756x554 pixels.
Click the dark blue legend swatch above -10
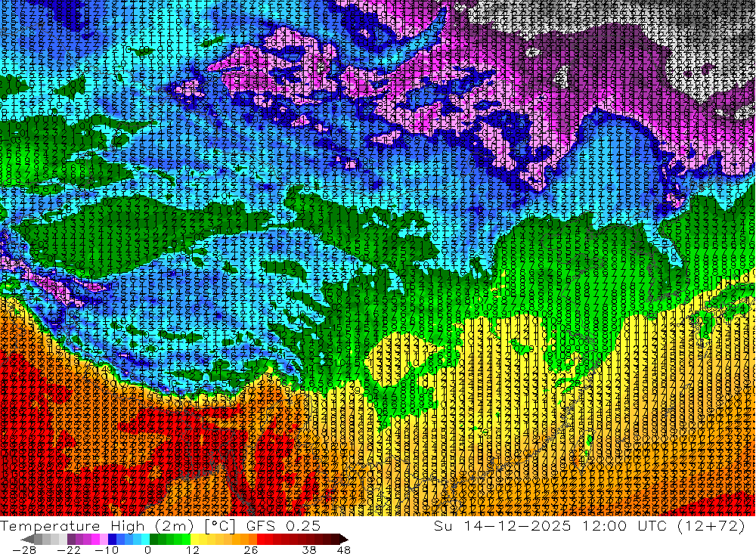(x=112, y=539)
